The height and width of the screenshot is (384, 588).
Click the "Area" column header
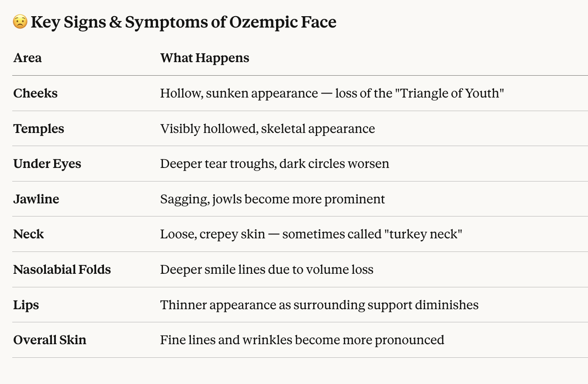point(28,58)
